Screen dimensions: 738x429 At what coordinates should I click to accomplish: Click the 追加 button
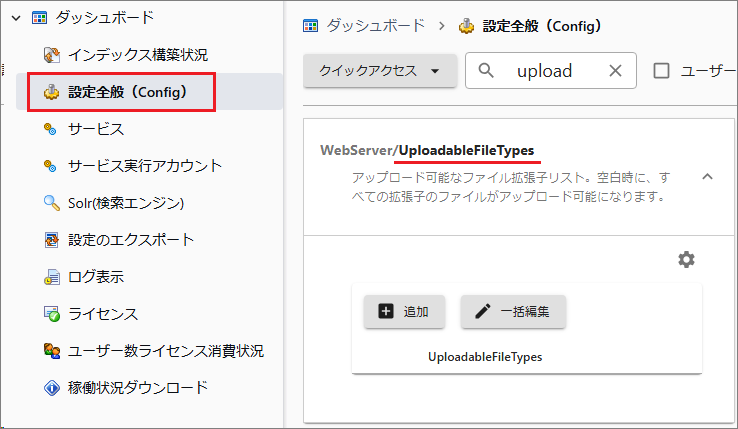tap(405, 311)
